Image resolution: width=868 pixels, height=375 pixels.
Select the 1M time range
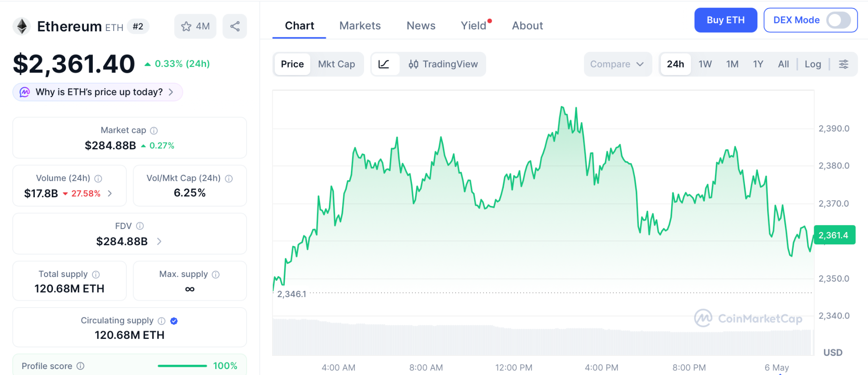point(732,64)
